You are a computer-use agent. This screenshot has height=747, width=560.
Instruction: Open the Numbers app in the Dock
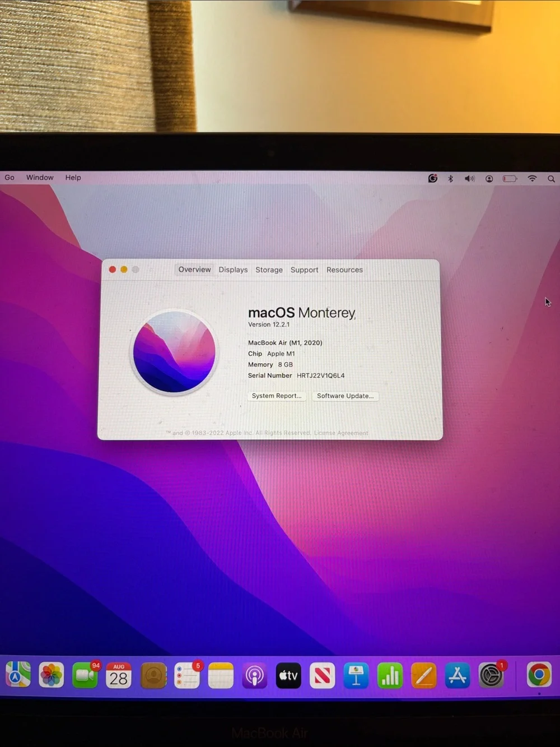coord(390,675)
